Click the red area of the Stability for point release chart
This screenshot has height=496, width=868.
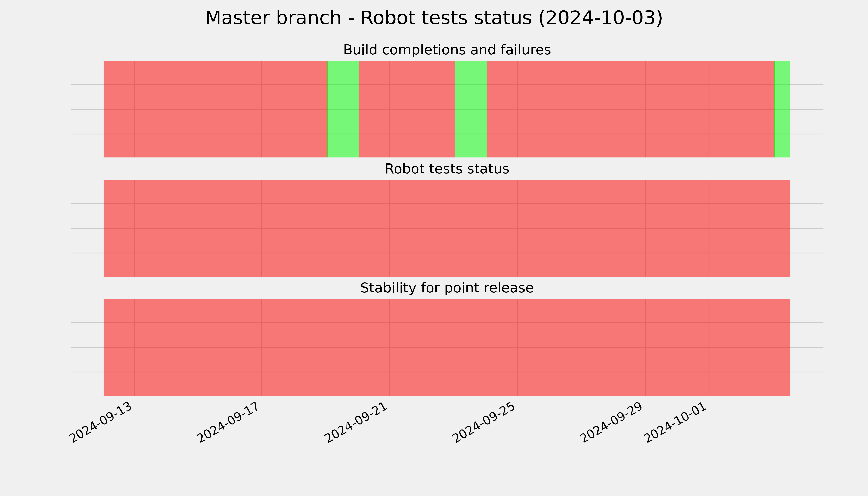pyautogui.click(x=447, y=347)
